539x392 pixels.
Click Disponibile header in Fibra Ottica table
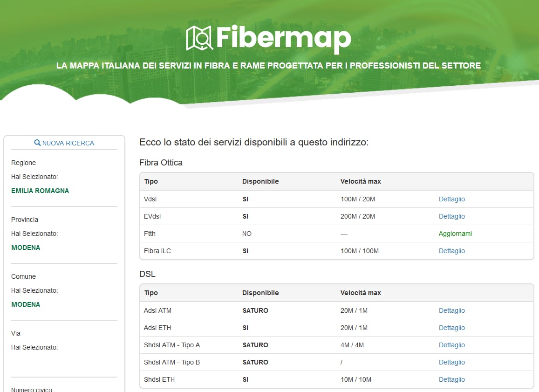pos(260,181)
